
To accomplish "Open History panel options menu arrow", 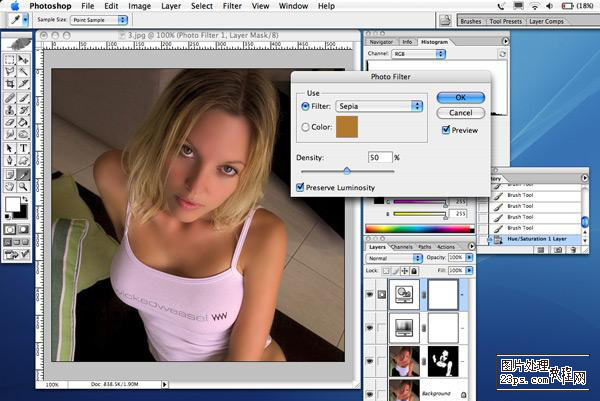I will (585, 178).
